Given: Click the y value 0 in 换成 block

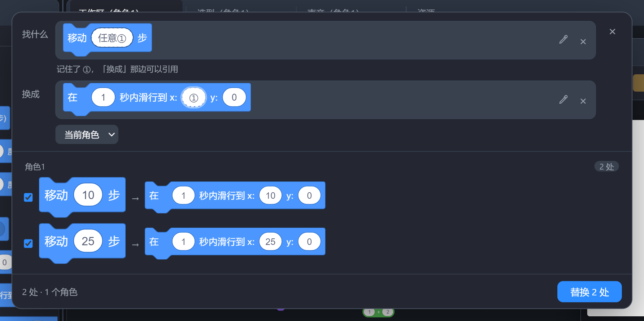Looking at the screenshot, I should [x=234, y=97].
